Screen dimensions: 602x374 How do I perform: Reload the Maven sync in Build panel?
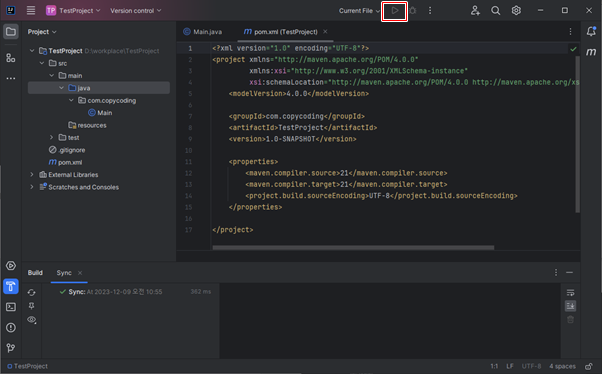pos(31,293)
